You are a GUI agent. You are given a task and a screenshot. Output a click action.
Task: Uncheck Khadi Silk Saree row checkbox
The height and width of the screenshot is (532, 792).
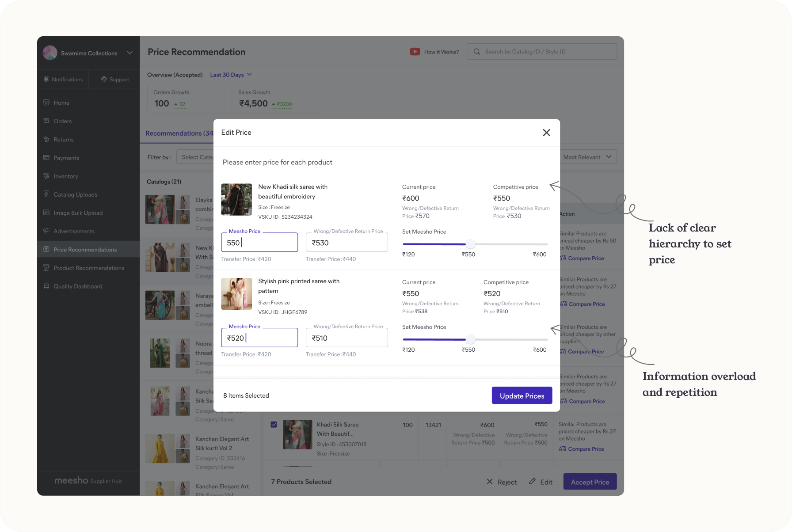pyautogui.click(x=274, y=425)
